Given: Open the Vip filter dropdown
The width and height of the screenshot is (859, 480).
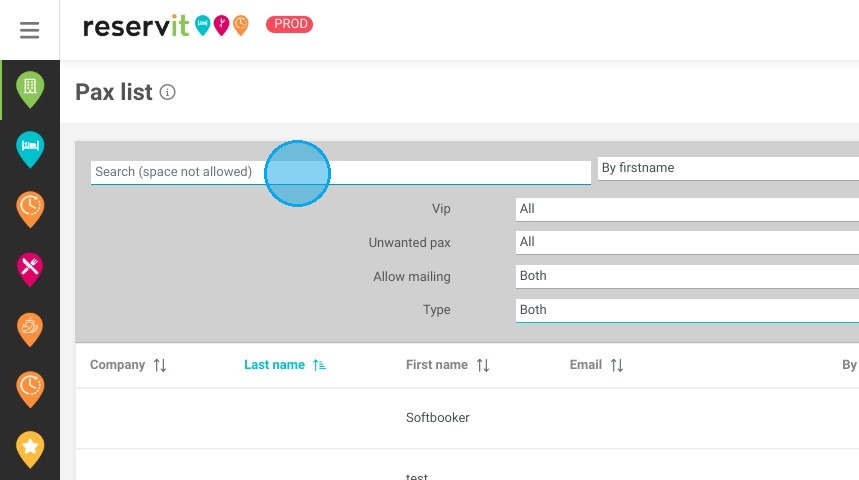Looking at the screenshot, I should pyautogui.click(x=687, y=209).
